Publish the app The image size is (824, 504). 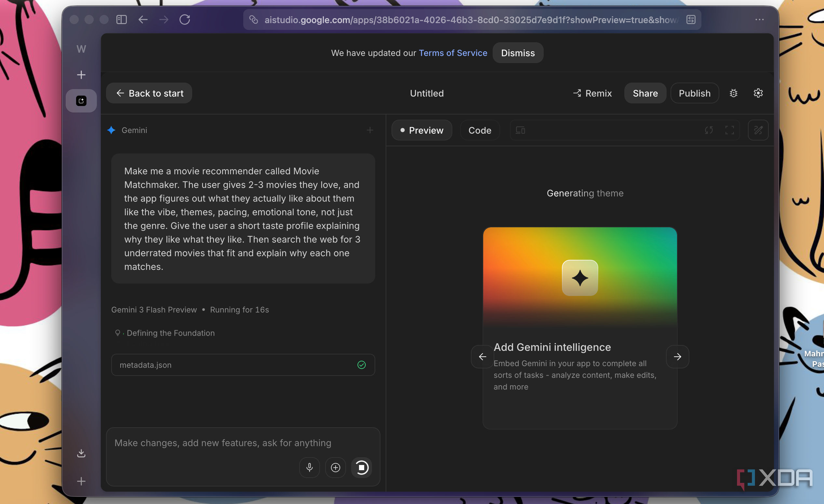click(x=694, y=93)
